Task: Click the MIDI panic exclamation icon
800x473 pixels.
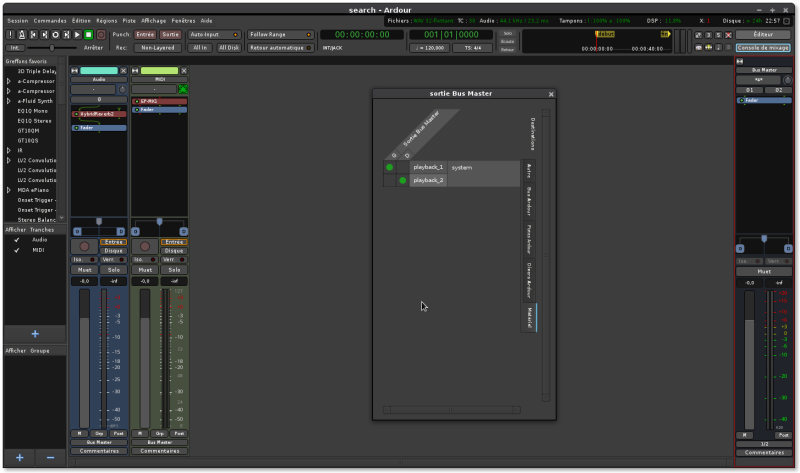Action: point(10,35)
